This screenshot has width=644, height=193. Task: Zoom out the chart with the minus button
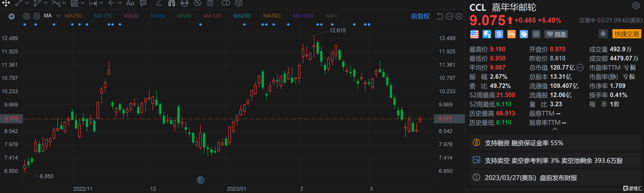point(449,16)
